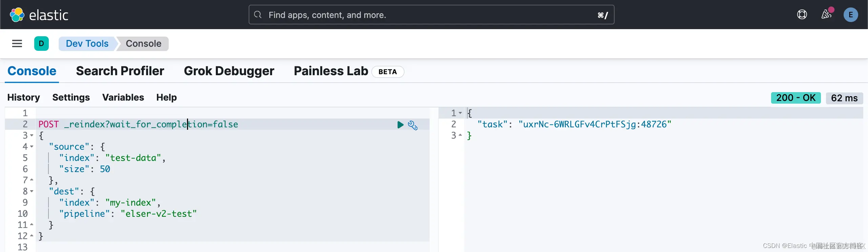868x252 pixels.
Task: Open console Settings
Action: tap(71, 98)
